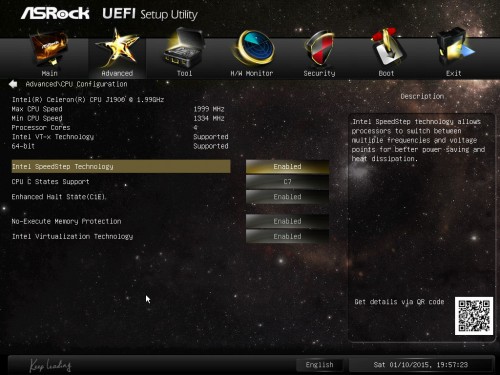Click the Advanced\CPU Configuration breadcrumb

click(x=77, y=84)
